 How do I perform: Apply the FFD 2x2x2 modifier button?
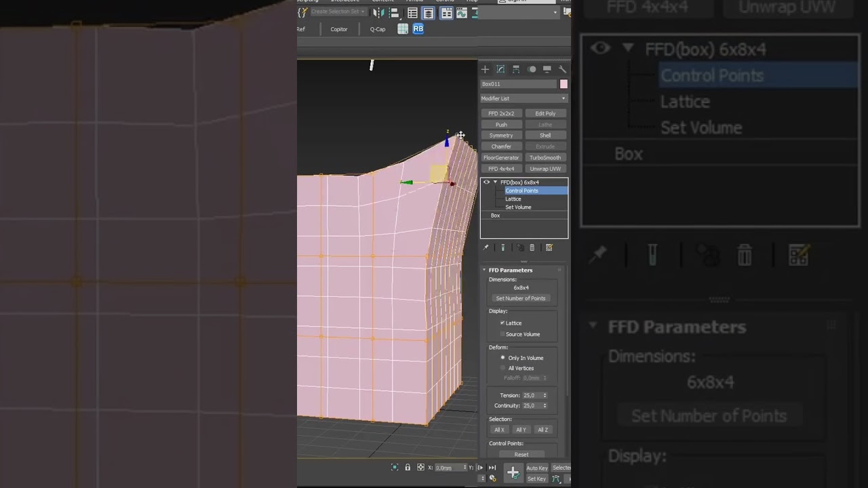(x=501, y=114)
